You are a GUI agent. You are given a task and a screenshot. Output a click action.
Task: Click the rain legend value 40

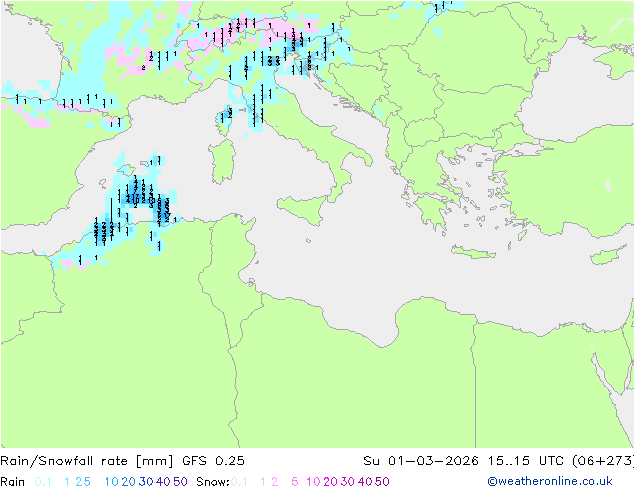(x=163, y=482)
